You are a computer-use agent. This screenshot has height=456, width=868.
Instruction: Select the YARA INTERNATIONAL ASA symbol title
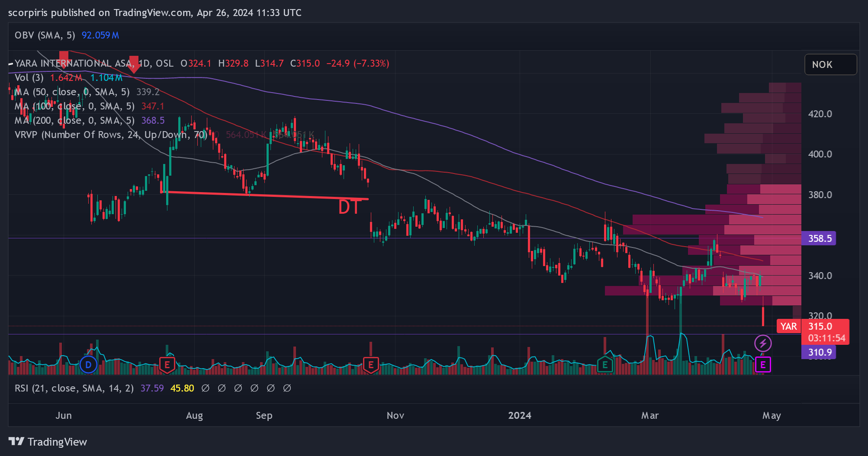coord(74,63)
